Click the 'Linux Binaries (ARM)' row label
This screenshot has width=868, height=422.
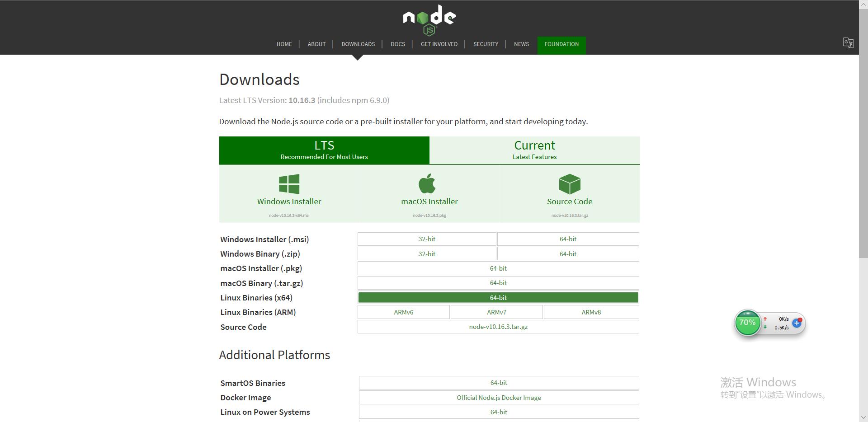tap(258, 312)
